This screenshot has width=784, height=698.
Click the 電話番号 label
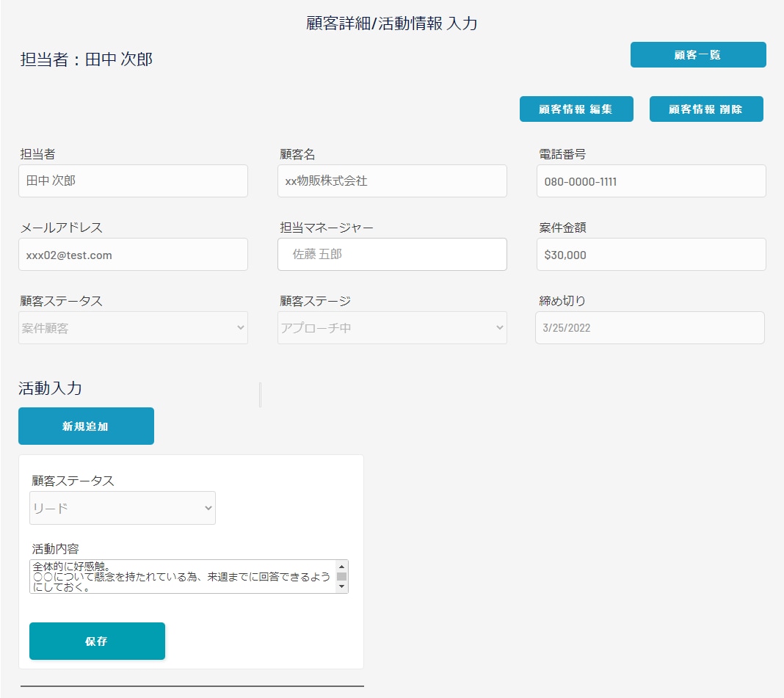click(x=562, y=154)
